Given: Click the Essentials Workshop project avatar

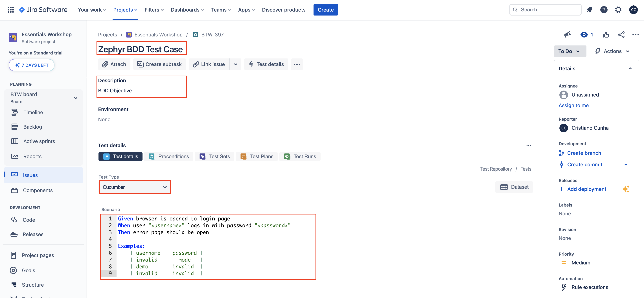Looking at the screenshot, I should [x=13, y=38].
